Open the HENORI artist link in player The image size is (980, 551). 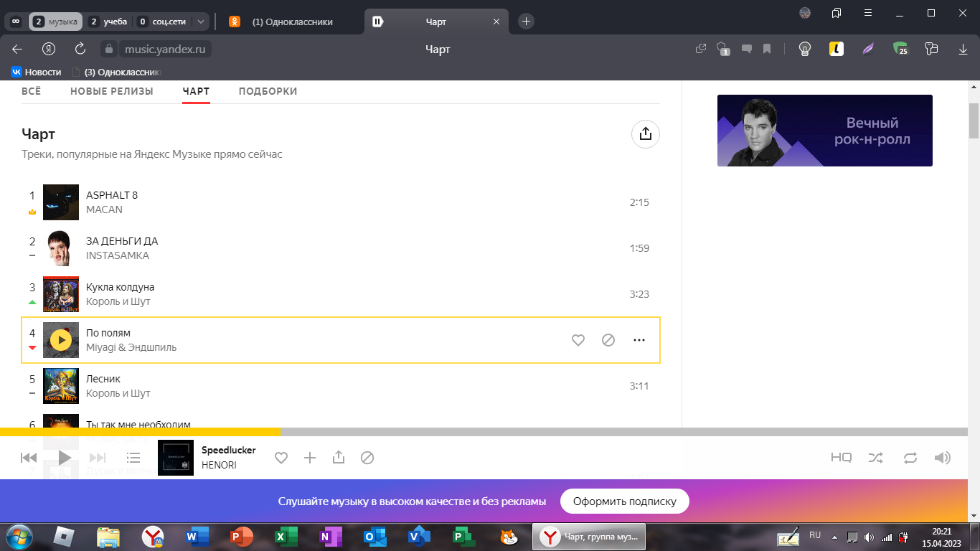click(219, 465)
